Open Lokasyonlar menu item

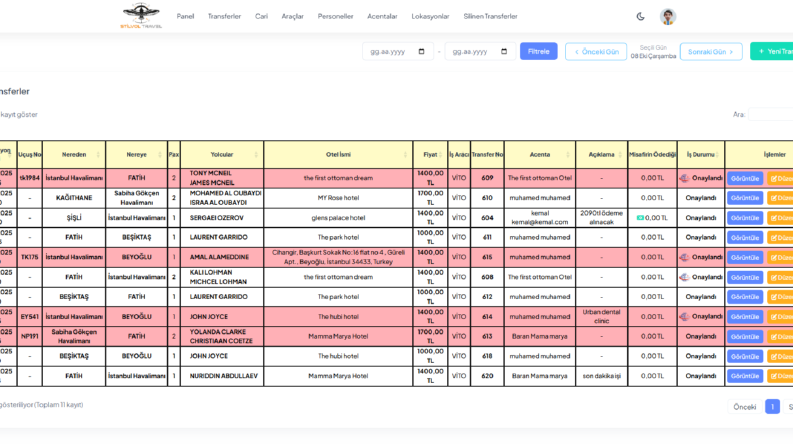pos(430,16)
